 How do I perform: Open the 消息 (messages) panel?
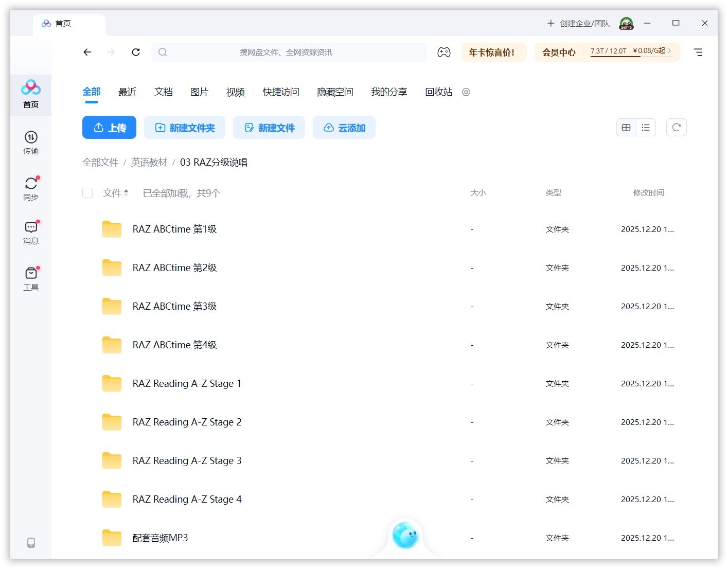pyautogui.click(x=31, y=232)
